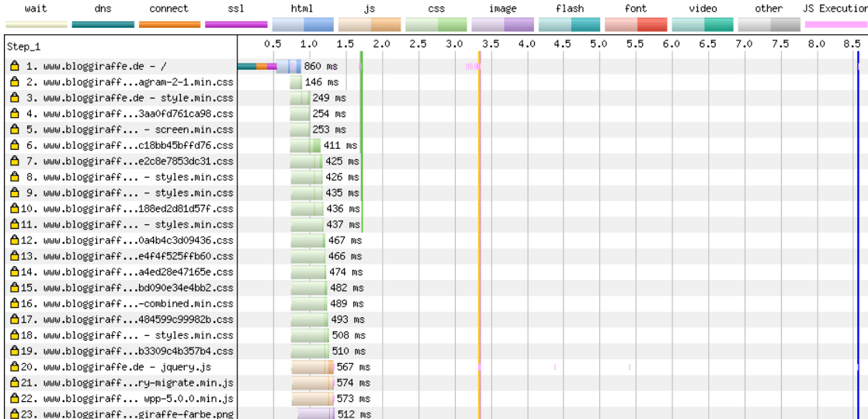Click the lock icon for request 1

tap(14, 67)
